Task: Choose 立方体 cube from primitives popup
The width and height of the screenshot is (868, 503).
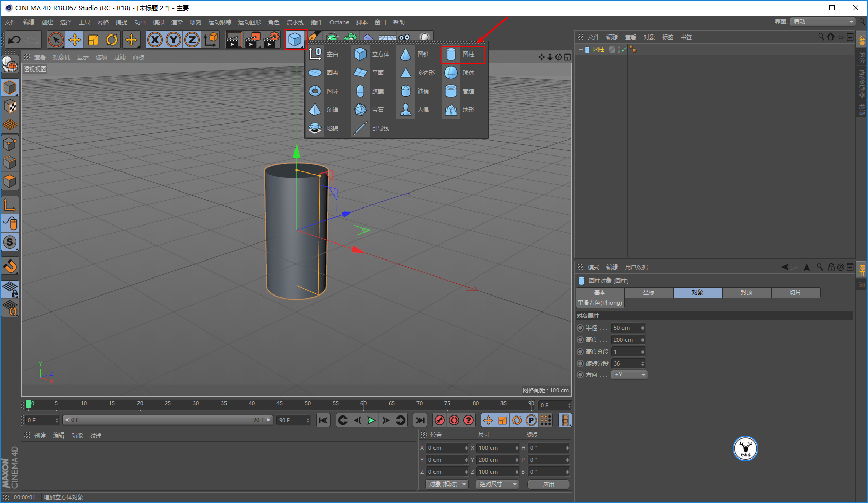Action: point(372,54)
